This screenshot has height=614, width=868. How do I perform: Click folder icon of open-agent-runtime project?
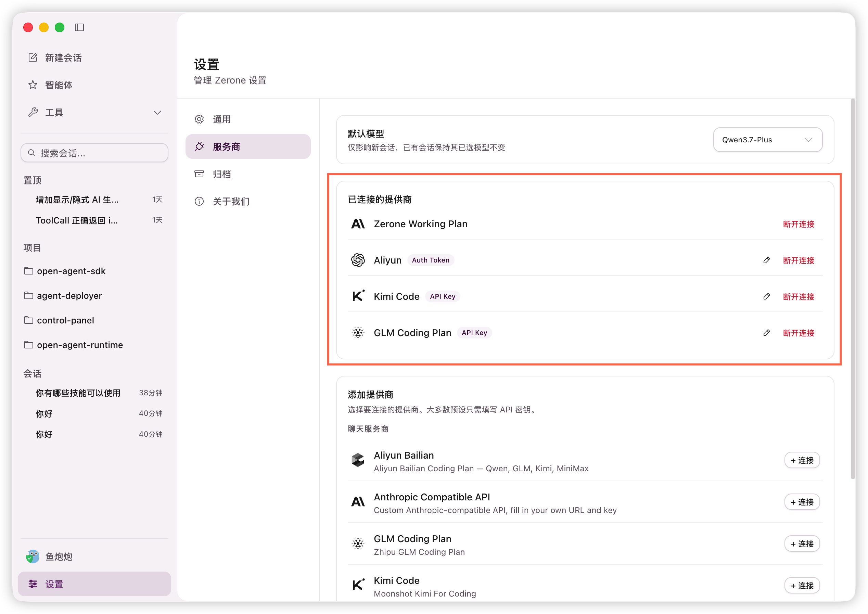(x=29, y=345)
